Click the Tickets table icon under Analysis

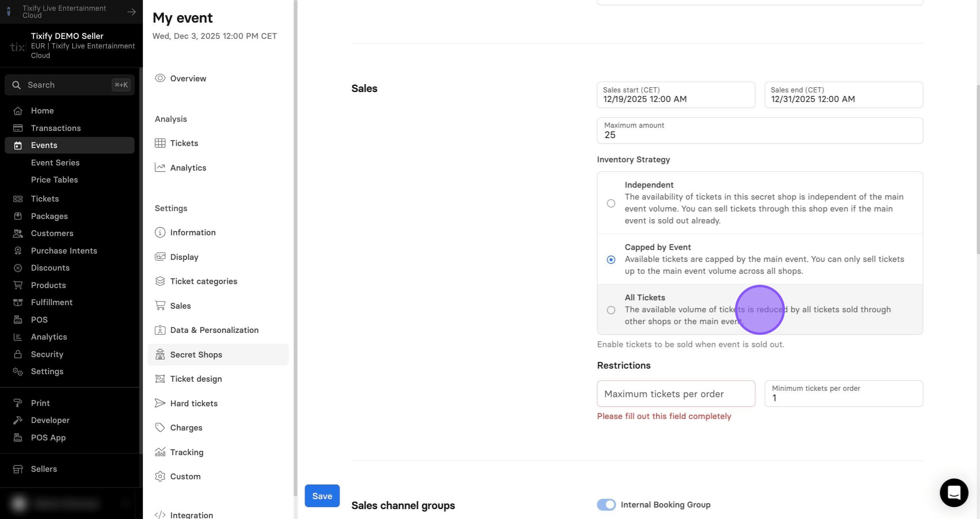pyautogui.click(x=160, y=143)
